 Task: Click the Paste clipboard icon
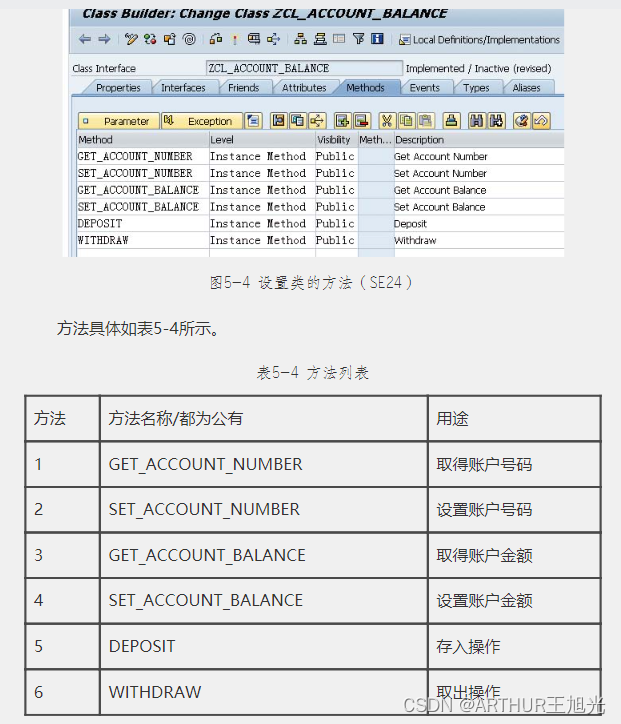[x=425, y=121]
